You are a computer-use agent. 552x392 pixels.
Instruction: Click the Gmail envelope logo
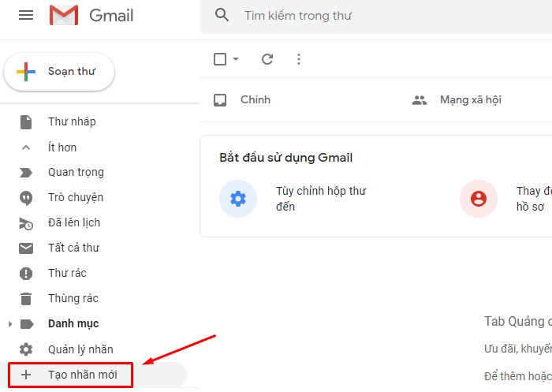(64, 15)
